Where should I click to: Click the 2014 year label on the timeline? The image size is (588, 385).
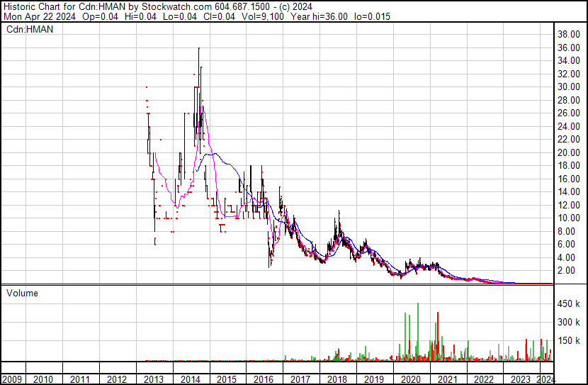pos(190,379)
